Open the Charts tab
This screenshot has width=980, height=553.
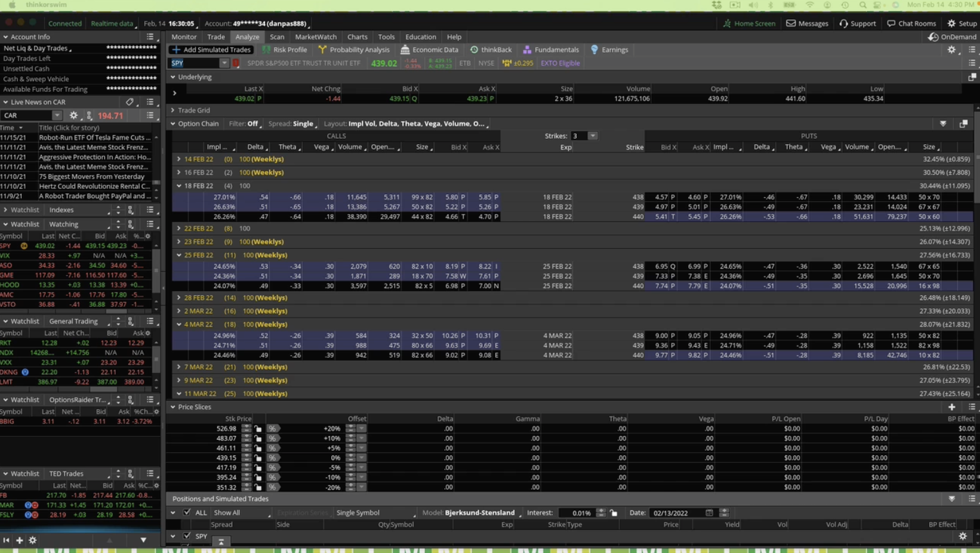click(x=358, y=37)
